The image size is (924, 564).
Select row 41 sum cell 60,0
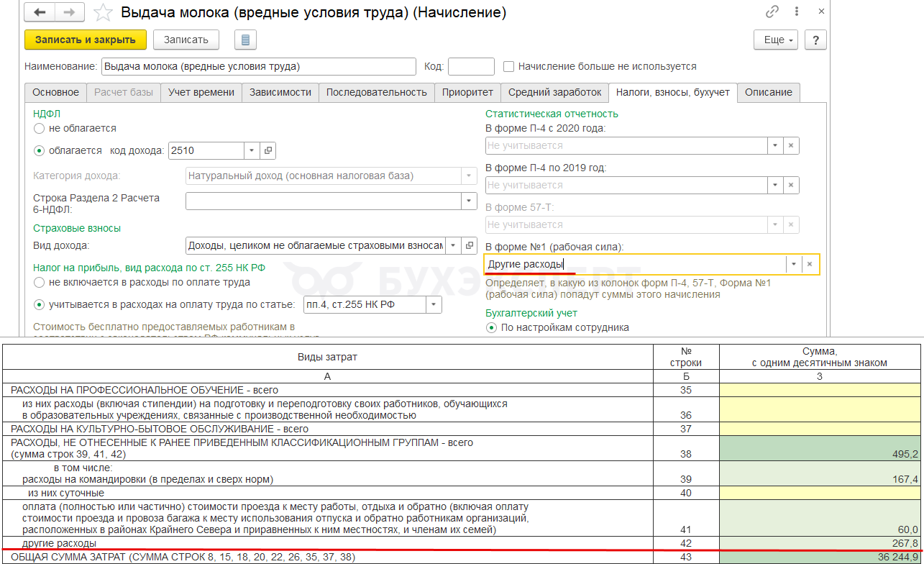(x=820, y=518)
